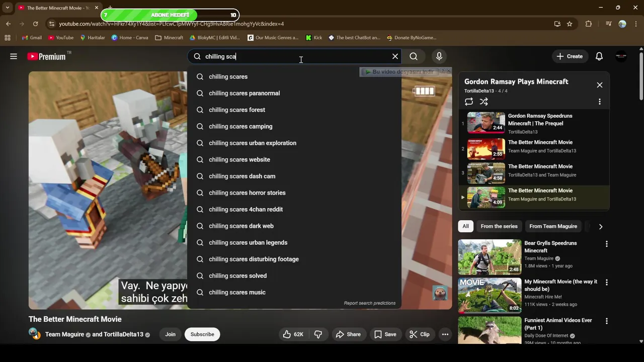
Task: Show more filter chips with right arrow
Action: click(600, 226)
